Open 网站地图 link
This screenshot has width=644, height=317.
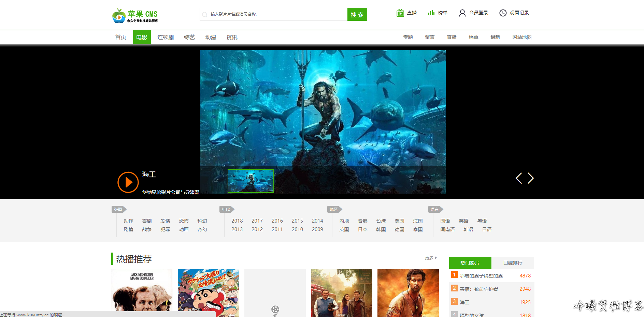click(x=522, y=37)
